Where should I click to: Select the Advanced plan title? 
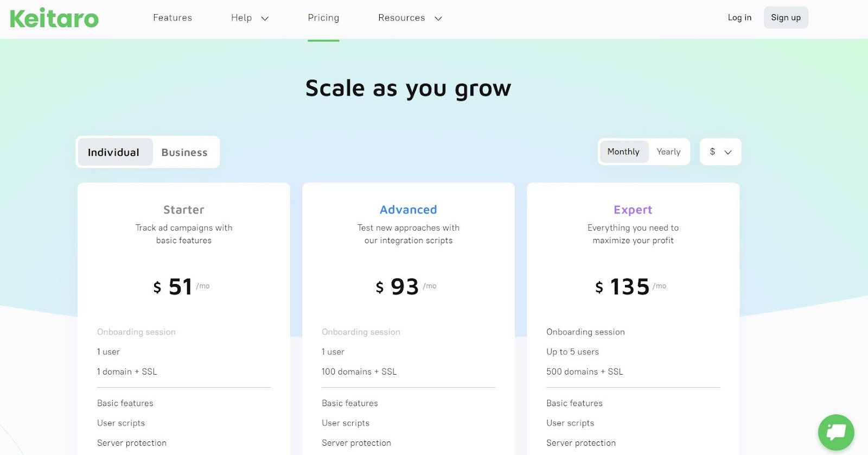408,210
